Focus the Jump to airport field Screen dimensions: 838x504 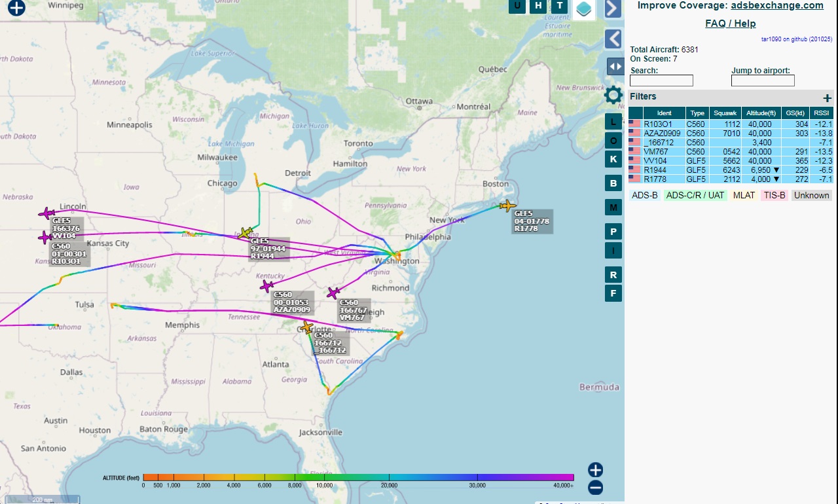(763, 81)
